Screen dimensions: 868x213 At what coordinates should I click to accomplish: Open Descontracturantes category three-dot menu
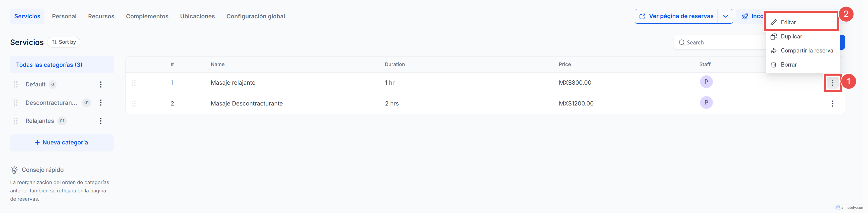coord(100,103)
